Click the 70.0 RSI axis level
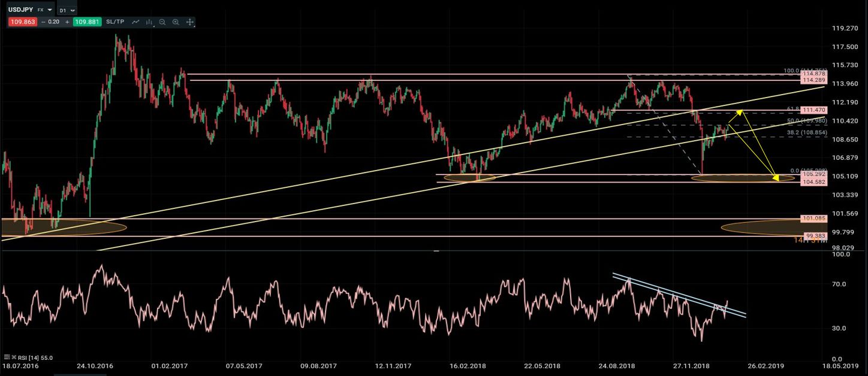Viewport: 868px width, 376px height. pyautogui.click(x=840, y=284)
